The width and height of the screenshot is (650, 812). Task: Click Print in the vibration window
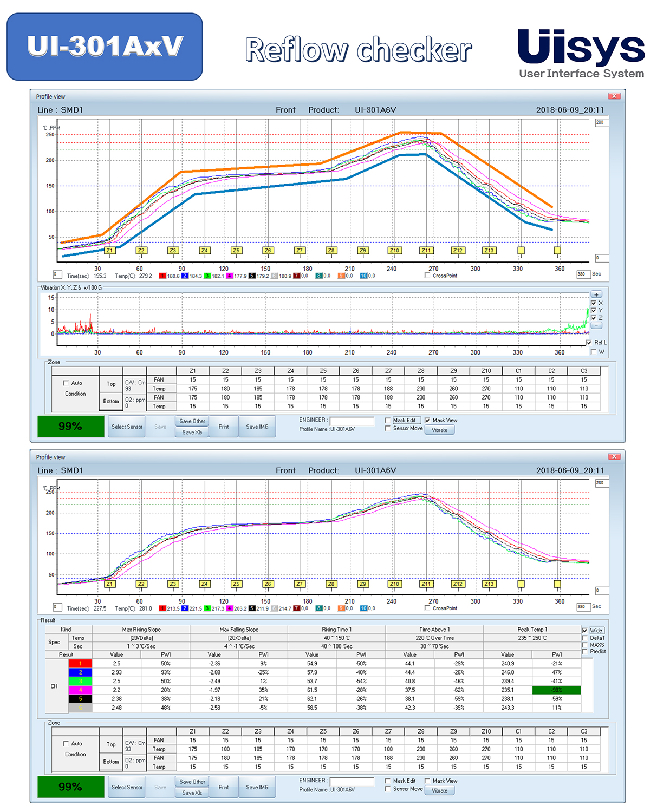(x=224, y=427)
